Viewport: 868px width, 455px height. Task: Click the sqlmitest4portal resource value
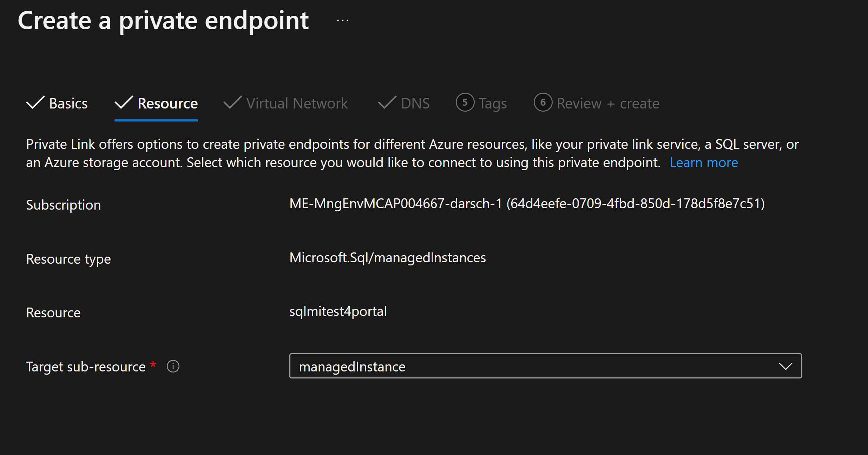click(x=338, y=312)
